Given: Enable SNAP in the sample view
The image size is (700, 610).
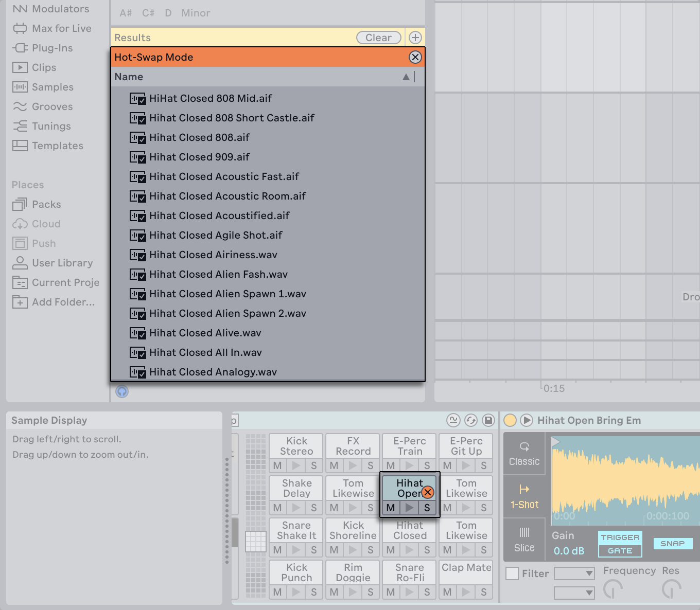Looking at the screenshot, I should pyautogui.click(x=673, y=543).
